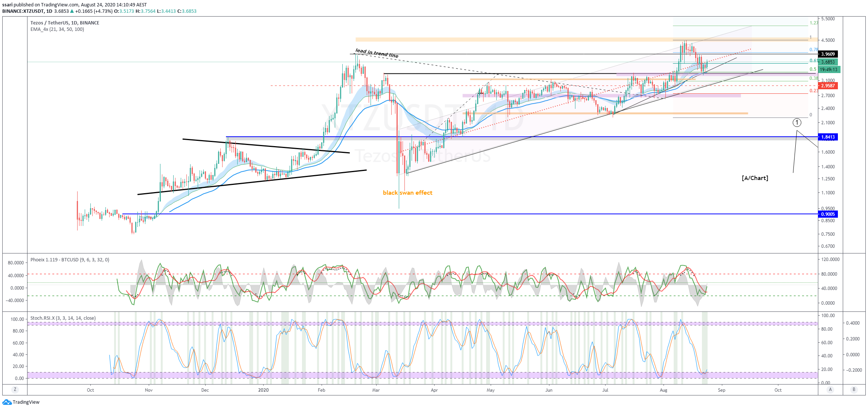868x409 pixels.
Task: Click the May label on time axis
Action: pyautogui.click(x=491, y=390)
